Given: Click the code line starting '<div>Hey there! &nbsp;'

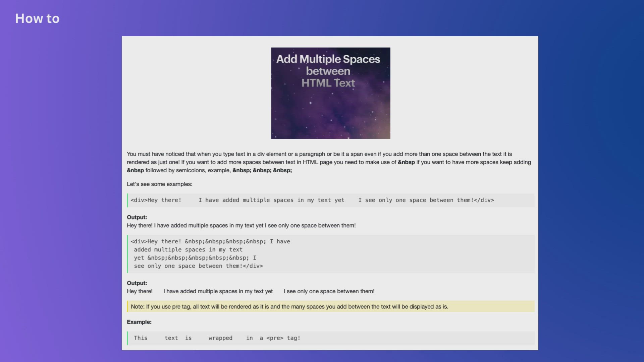Looking at the screenshot, I should [x=210, y=241].
